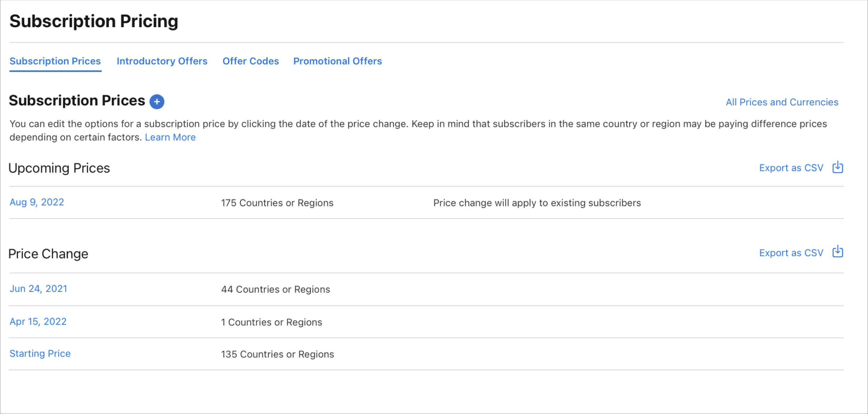Click the Learn More link

pos(170,137)
